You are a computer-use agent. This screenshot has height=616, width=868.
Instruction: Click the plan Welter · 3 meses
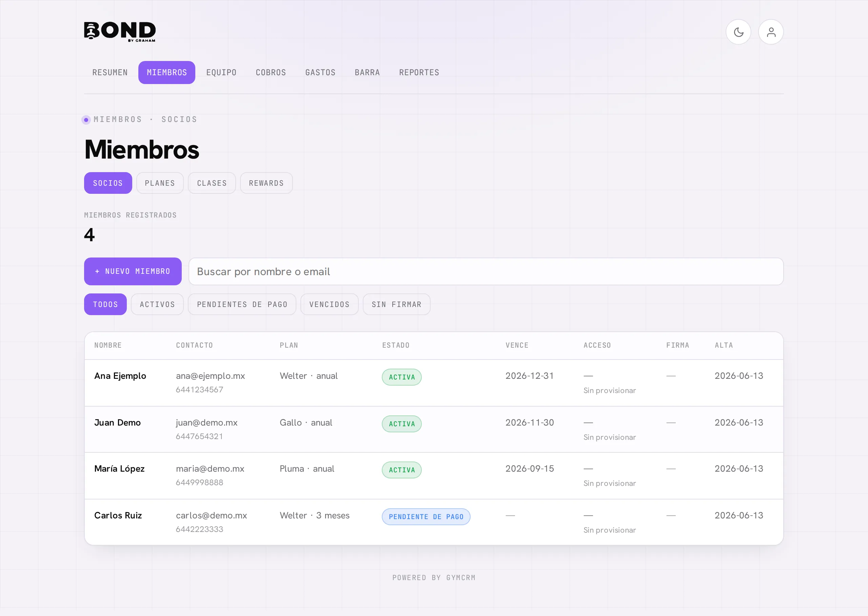coord(315,515)
